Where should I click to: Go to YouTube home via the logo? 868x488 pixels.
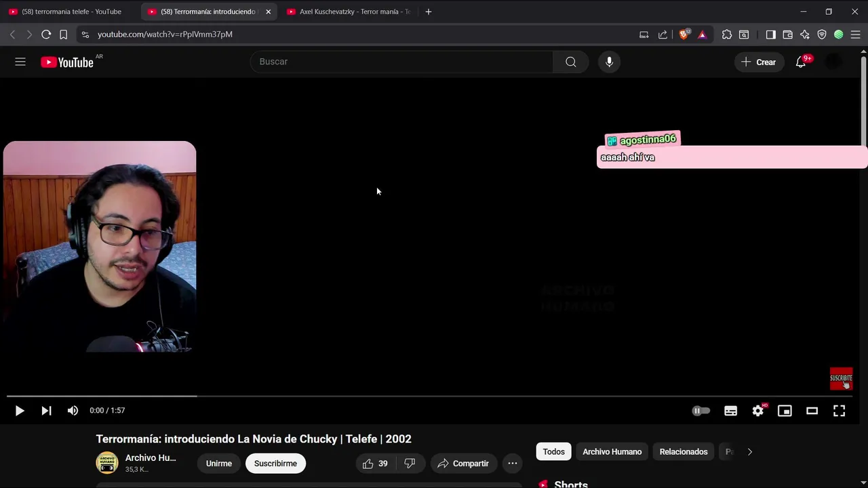point(66,62)
